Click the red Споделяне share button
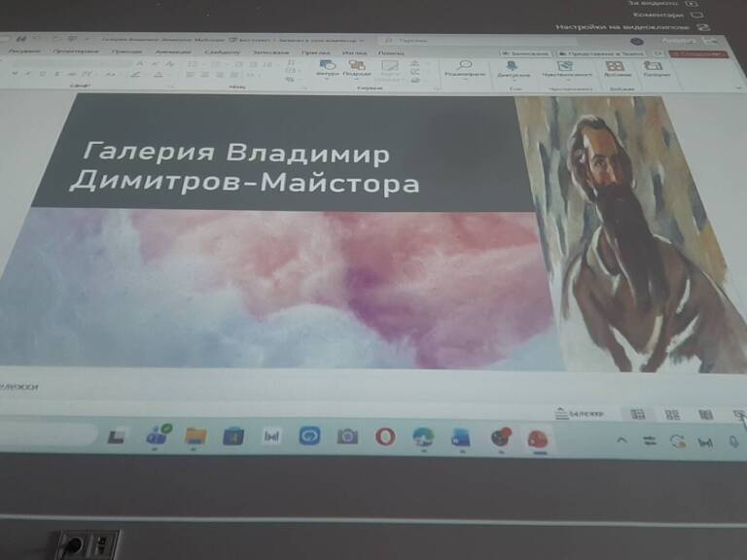This screenshot has width=747, height=560. [x=698, y=53]
